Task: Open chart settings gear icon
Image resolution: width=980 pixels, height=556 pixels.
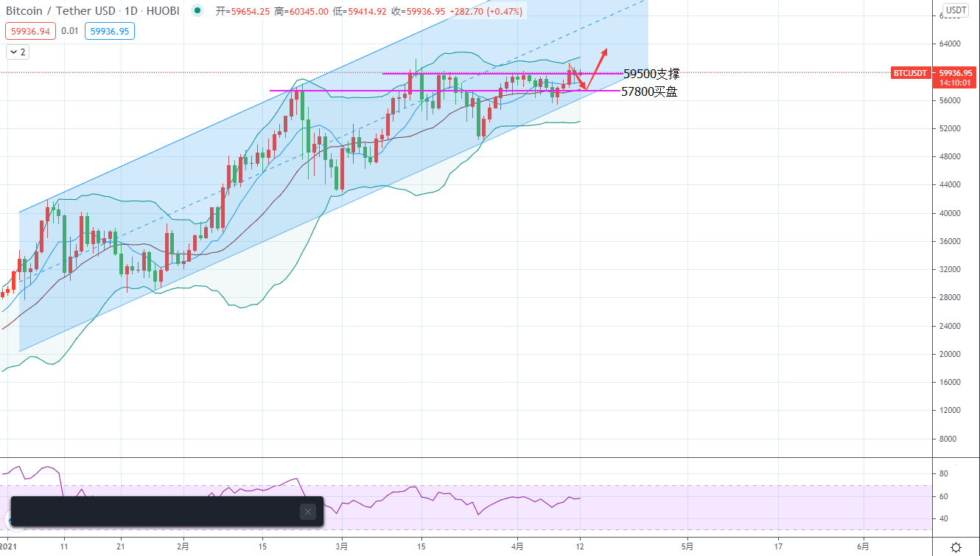Action: pos(956,547)
